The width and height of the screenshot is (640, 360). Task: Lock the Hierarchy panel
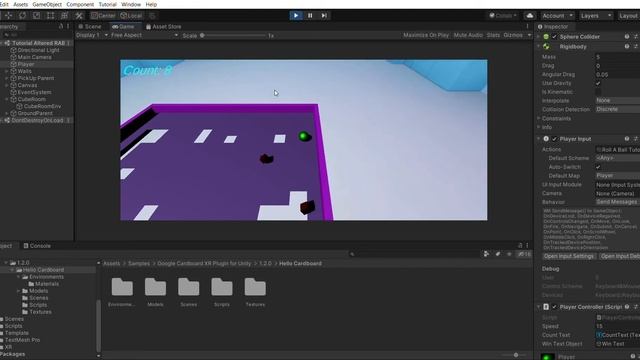point(61,26)
